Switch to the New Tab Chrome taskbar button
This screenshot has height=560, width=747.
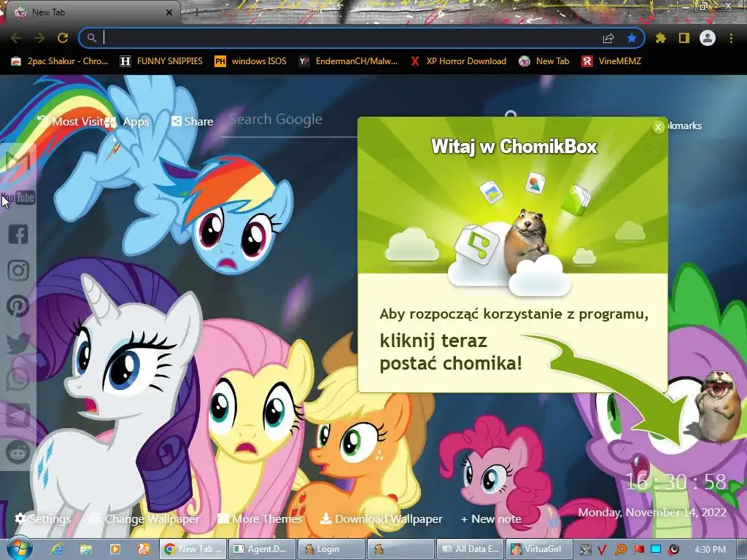pos(193,549)
